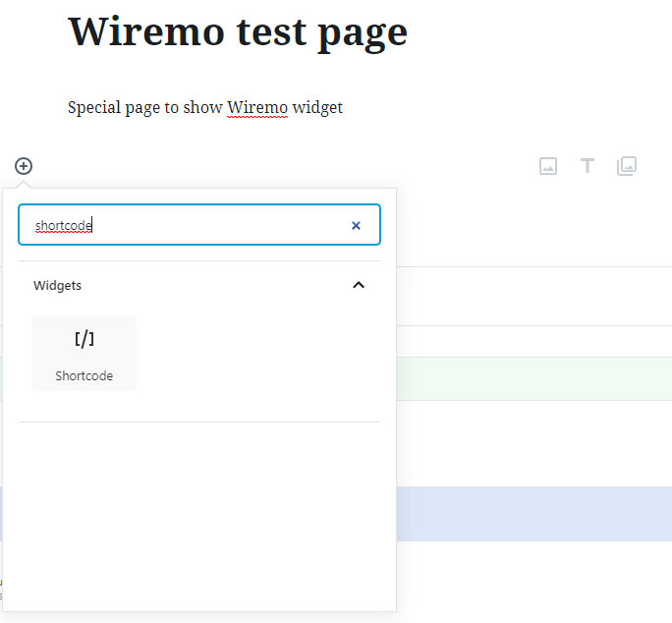Click the word widget in the paragraph

318,108
